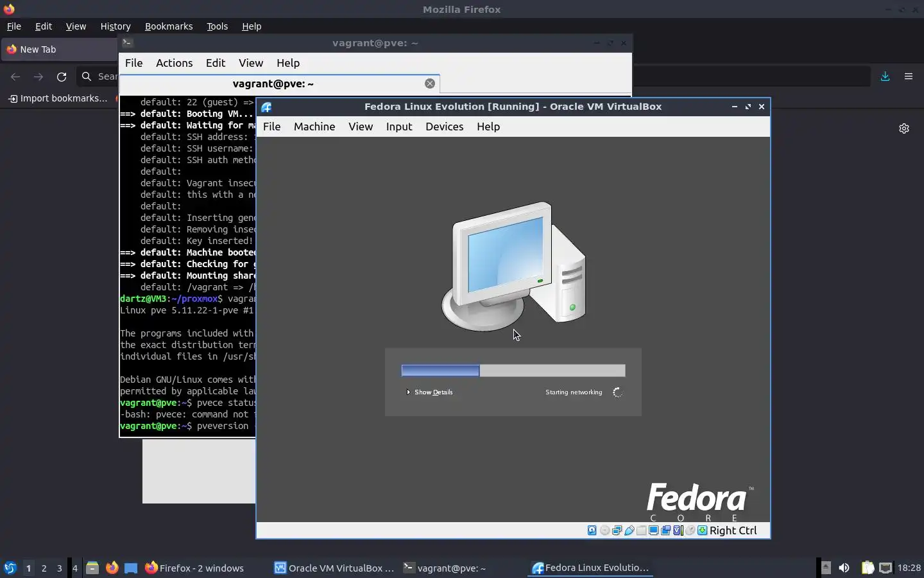924x578 pixels.
Task: Open the terminal Edit menu
Action: point(216,63)
